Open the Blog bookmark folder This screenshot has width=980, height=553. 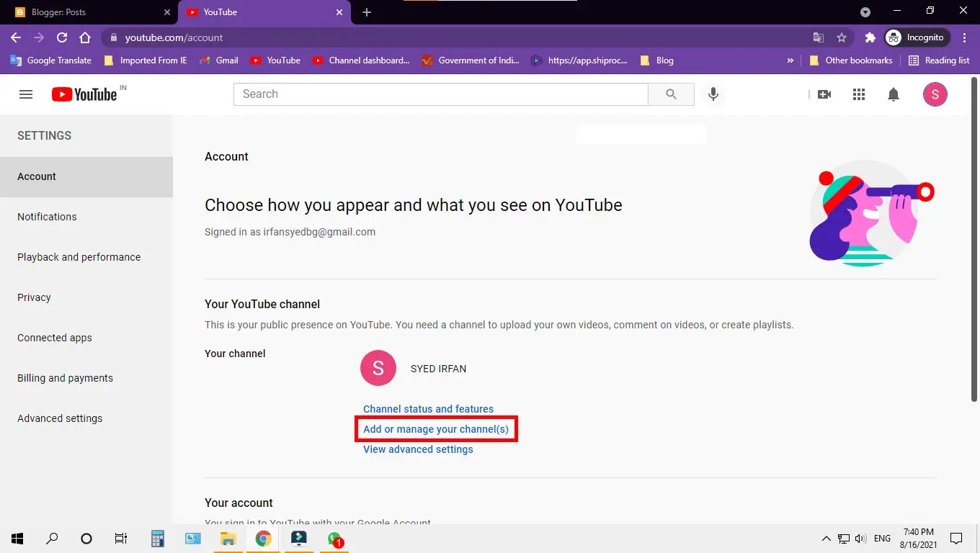[x=656, y=60]
